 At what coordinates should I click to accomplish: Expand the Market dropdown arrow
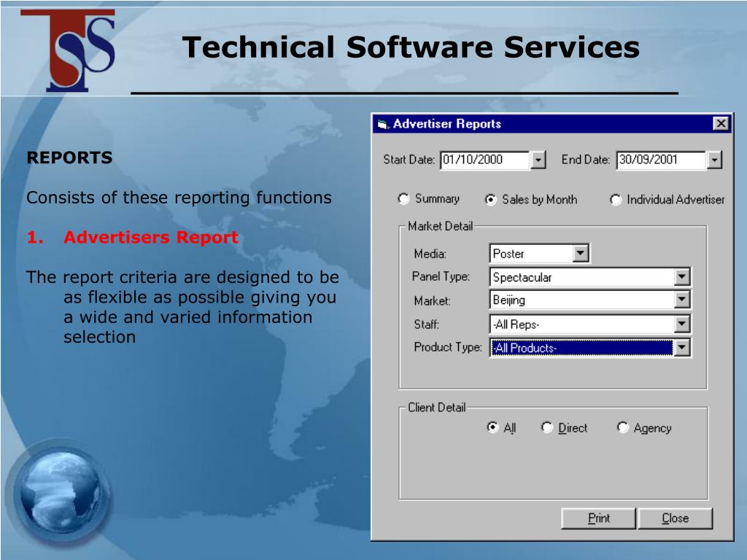tap(682, 300)
